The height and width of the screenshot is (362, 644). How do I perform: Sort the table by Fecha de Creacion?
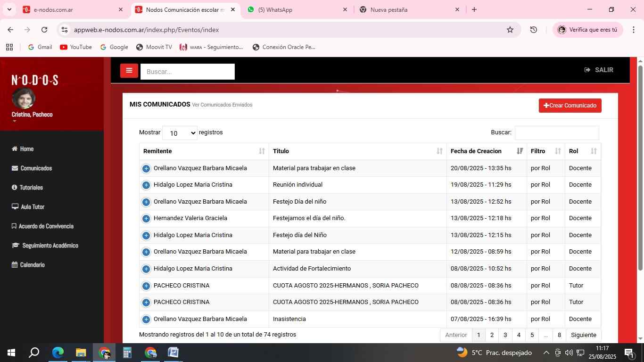[486, 151]
